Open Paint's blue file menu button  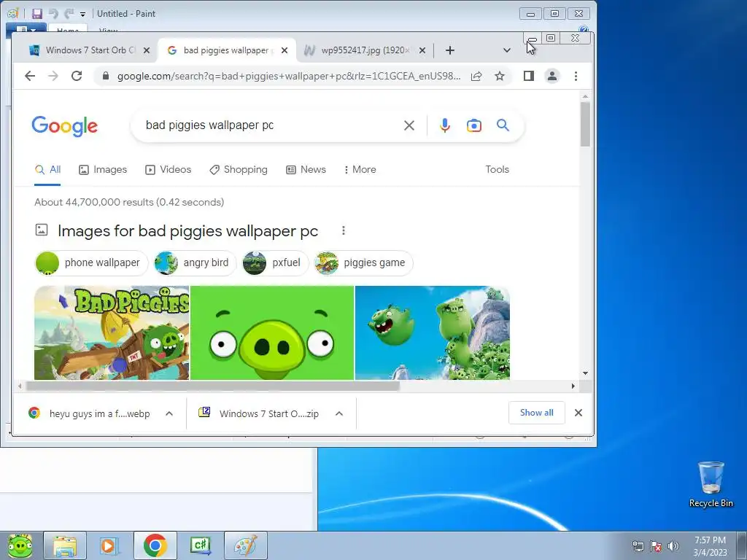26,28
